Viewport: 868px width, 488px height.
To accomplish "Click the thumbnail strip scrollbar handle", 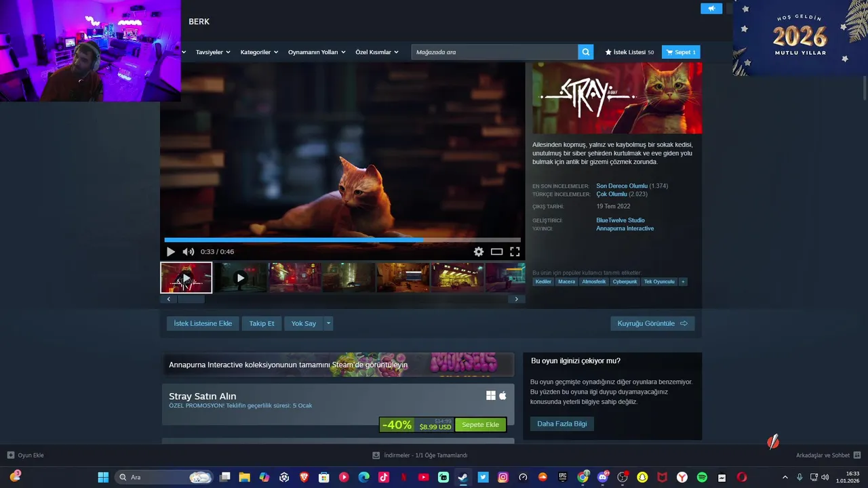I will click(x=191, y=299).
